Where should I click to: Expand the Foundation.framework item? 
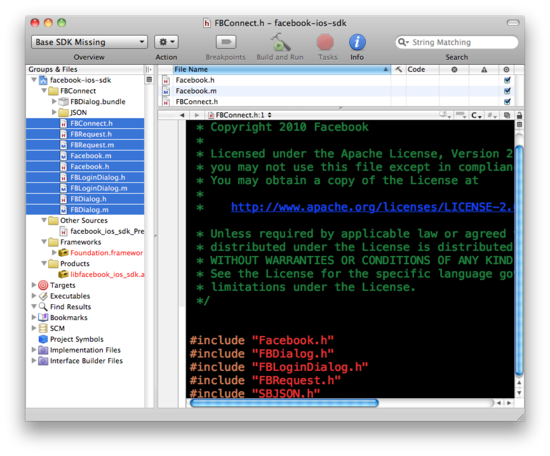tap(54, 253)
